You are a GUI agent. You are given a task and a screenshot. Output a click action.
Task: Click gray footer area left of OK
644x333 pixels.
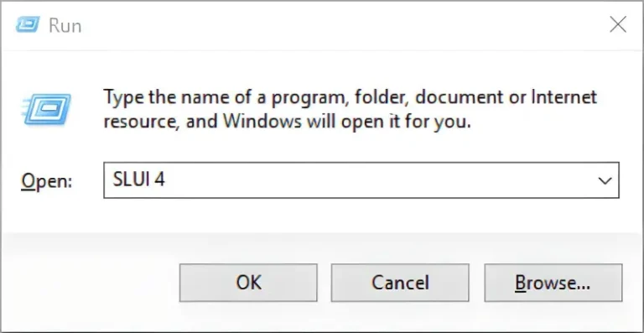tap(91, 283)
